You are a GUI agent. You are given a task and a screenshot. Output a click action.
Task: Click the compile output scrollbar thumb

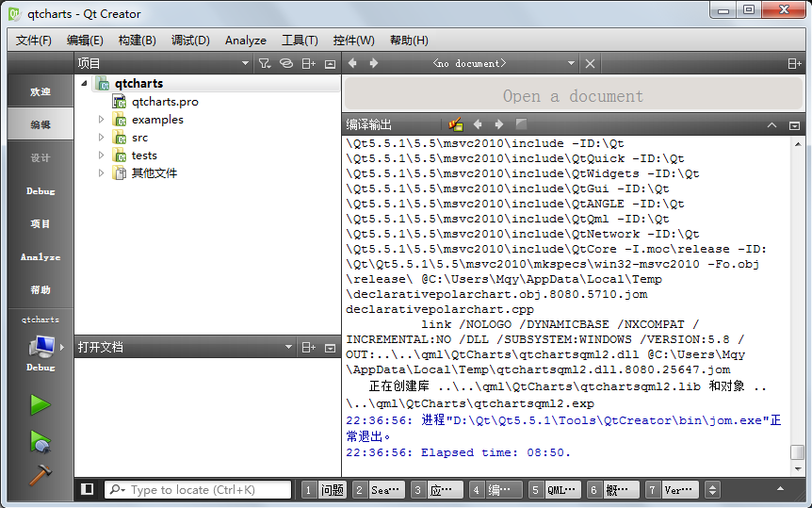(x=798, y=452)
